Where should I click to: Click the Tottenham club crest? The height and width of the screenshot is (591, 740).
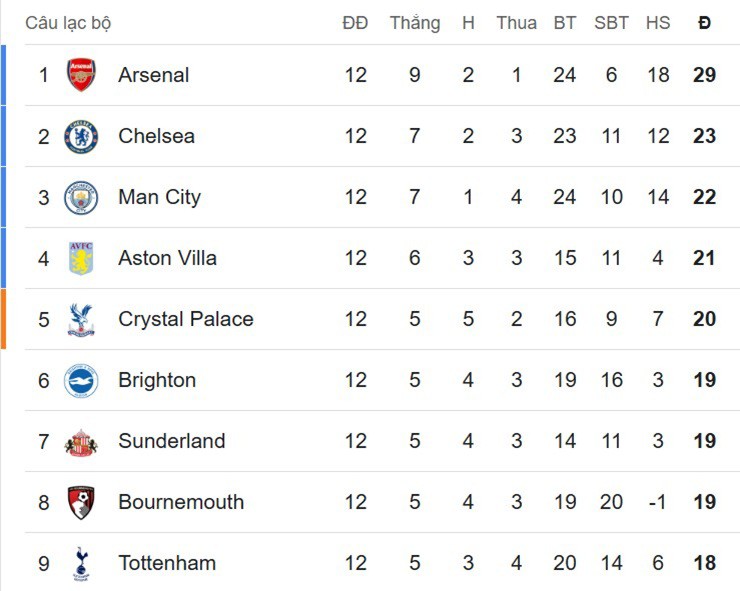pyautogui.click(x=81, y=563)
